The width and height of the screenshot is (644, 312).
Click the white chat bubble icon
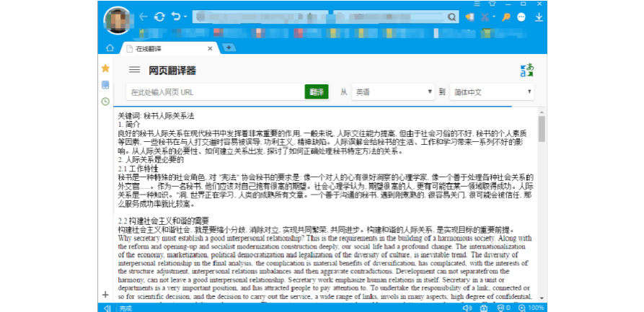coord(521,17)
